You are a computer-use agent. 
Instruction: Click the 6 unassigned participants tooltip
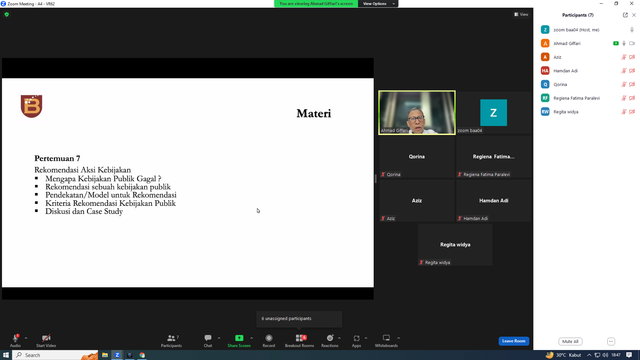pyautogui.click(x=299, y=319)
